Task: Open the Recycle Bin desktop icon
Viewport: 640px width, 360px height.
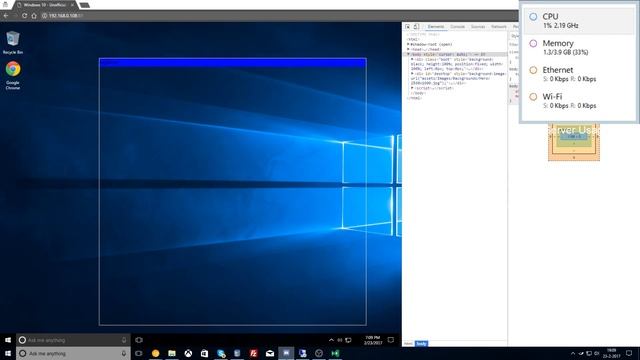Action: coord(13,42)
